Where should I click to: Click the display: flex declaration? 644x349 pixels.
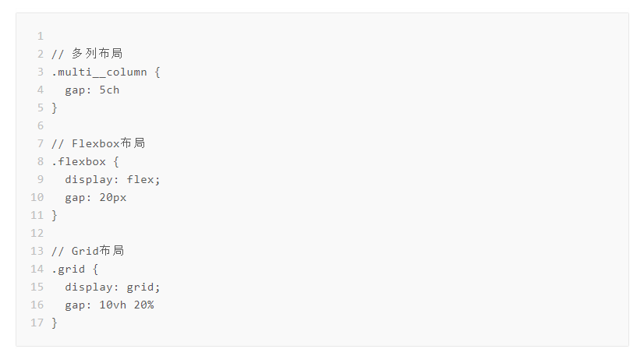112,179
